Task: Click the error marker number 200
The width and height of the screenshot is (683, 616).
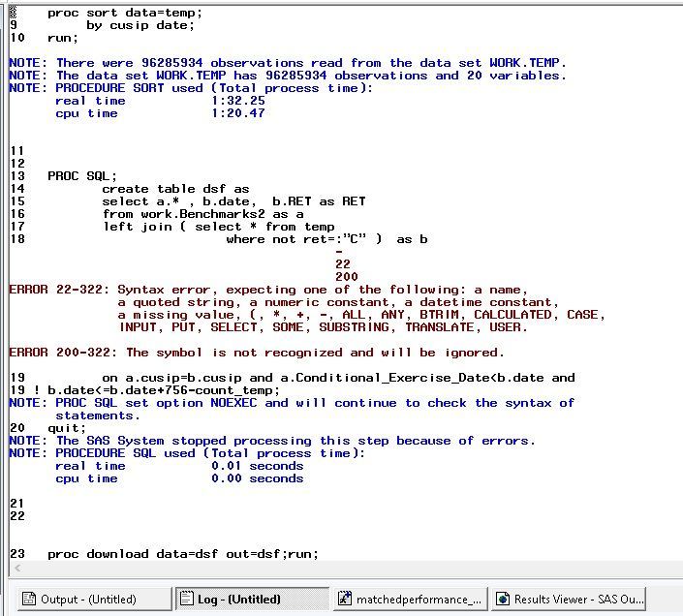Action: coord(347,276)
